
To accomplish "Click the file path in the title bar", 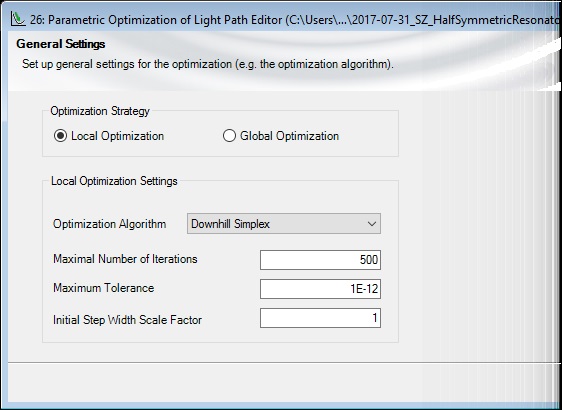I will tap(423, 20).
